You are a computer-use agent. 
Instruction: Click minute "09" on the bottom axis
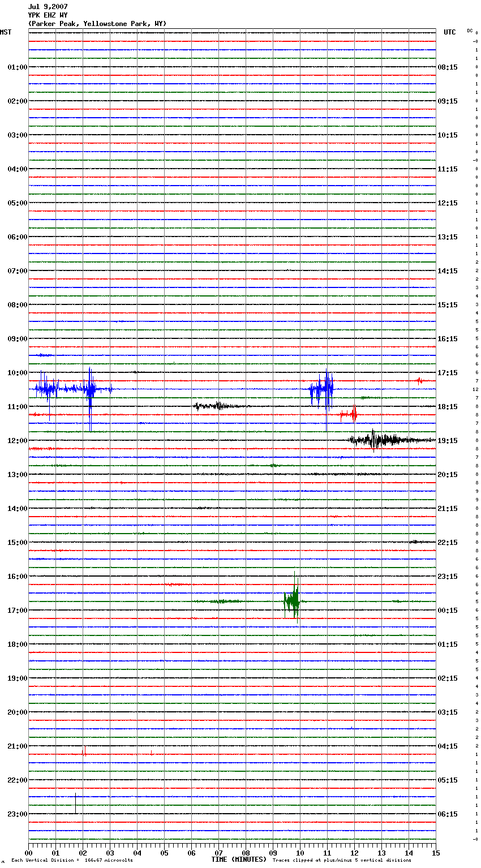click(273, 853)
